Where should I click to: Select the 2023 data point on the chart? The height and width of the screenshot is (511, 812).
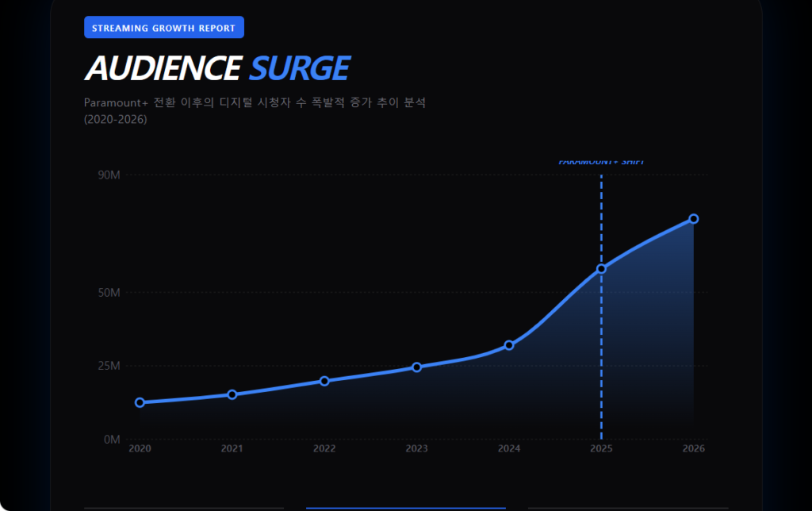pos(416,367)
